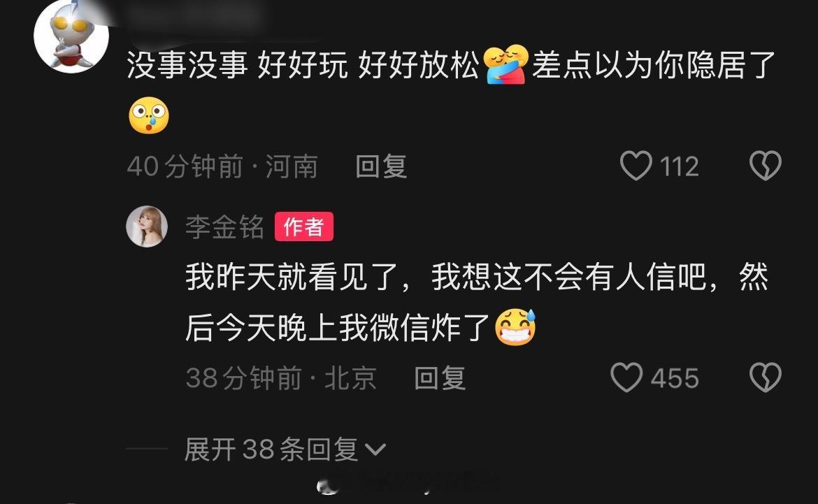Tap the hugging emoji in the top comment

pyautogui.click(x=505, y=65)
